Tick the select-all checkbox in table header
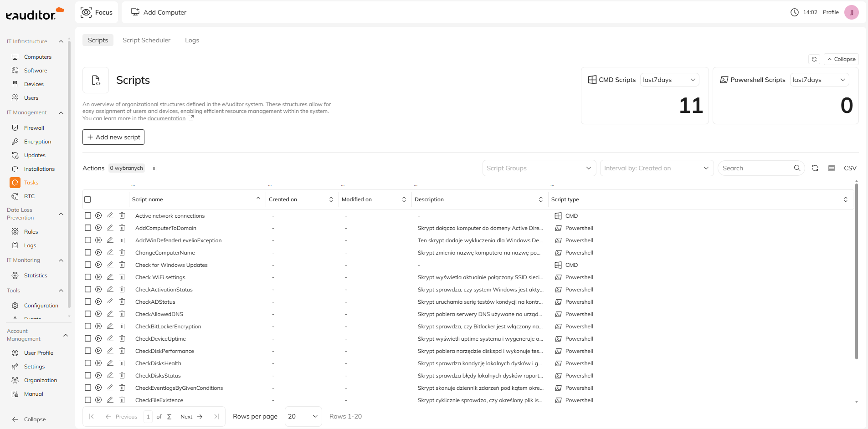 coord(88,199)
